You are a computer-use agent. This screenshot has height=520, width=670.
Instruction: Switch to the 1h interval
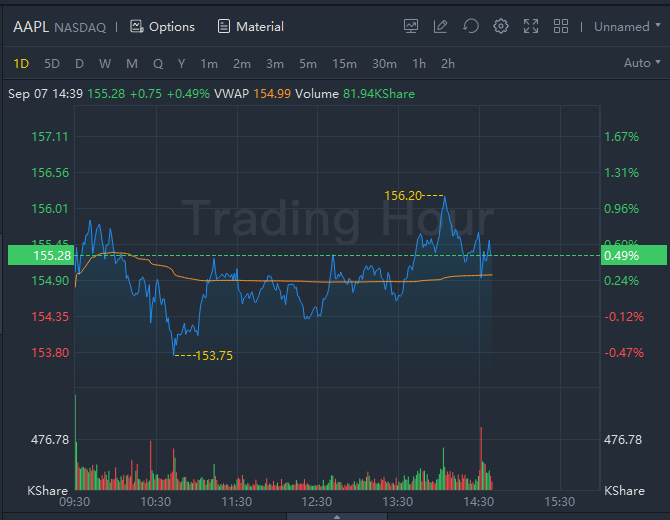(419, 63)
